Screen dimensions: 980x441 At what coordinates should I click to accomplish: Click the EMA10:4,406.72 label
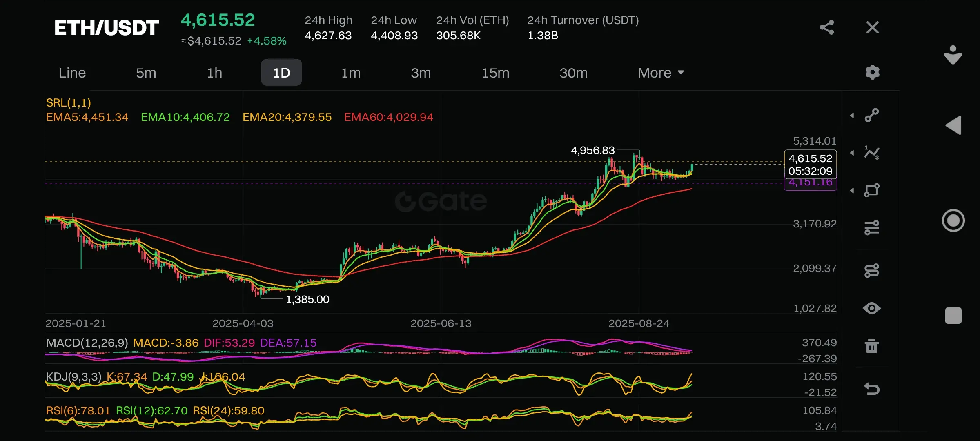(185, 117)
